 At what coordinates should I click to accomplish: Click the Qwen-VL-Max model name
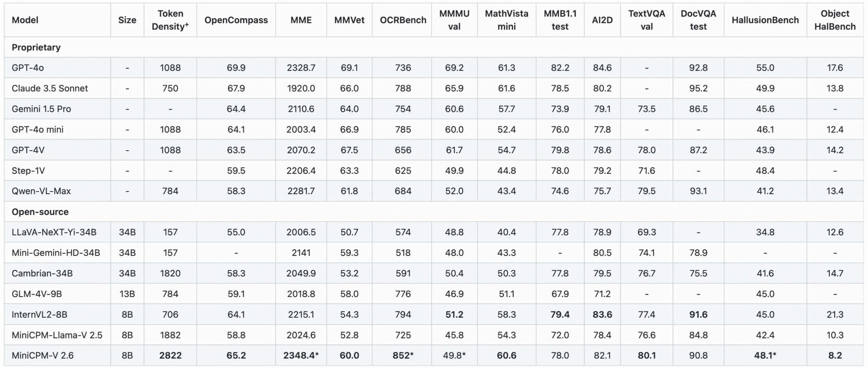tap(41, 191)
